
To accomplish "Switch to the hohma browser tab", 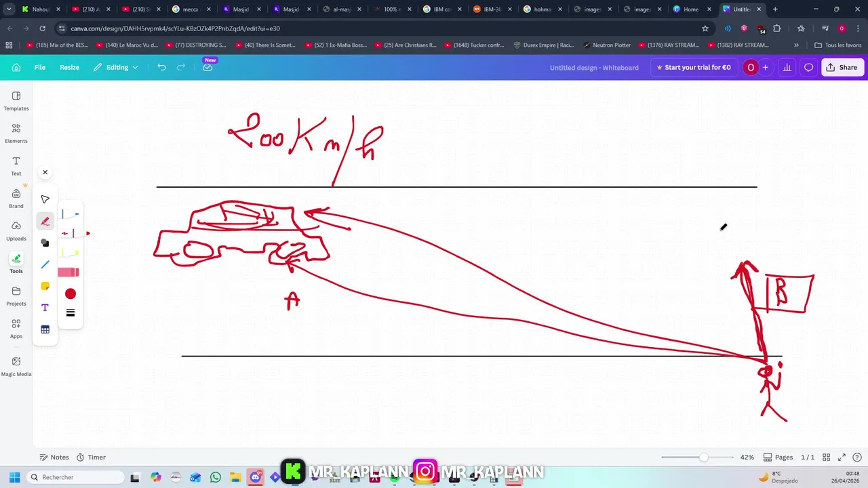I will [x=543, y=9].
